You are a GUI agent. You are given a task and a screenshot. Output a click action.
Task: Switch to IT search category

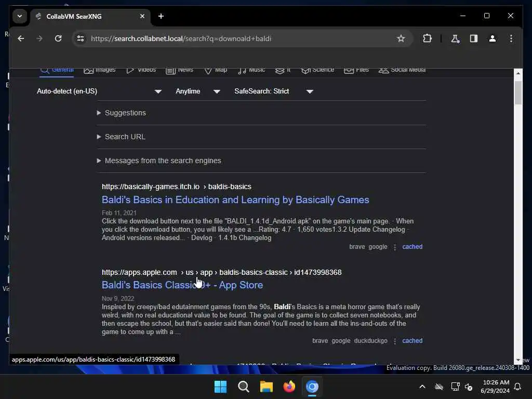[283, 70]
